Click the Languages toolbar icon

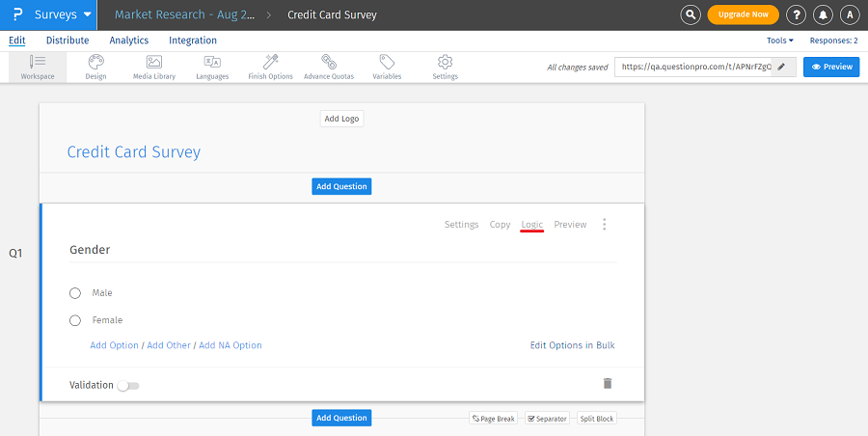[x=212, y=63]
